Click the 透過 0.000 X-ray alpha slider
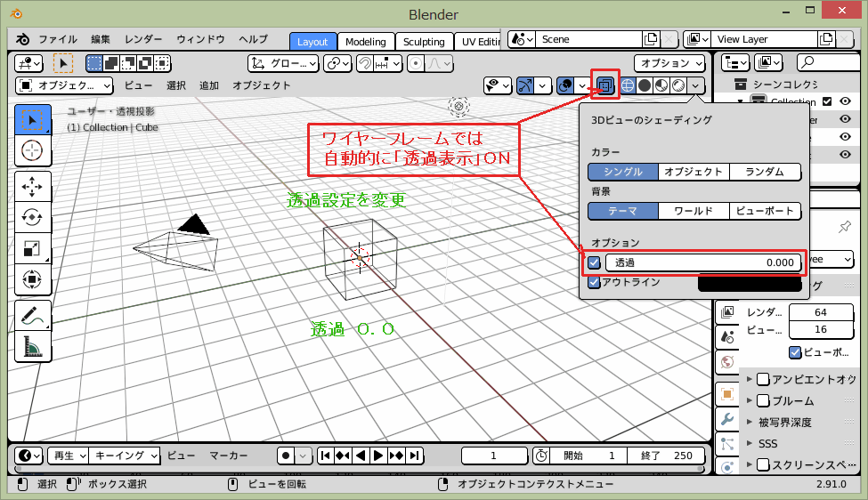The image size is (868, 500). tap(703, 262)
